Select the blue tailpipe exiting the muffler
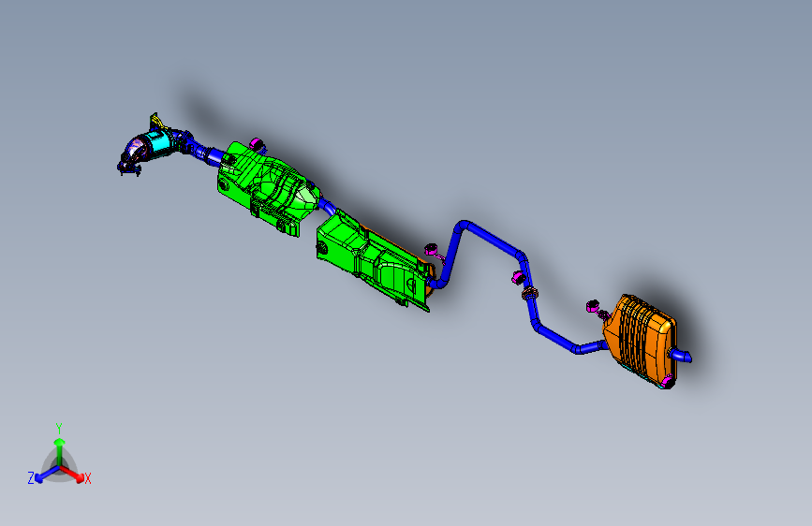Viewport: 812px width, 526px height. click(680, 356)
